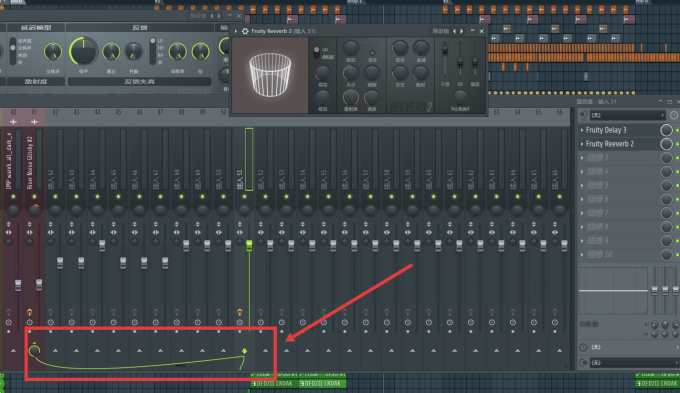Image resolution: width=680 pixels, height=393 pixels.
Task: Click the pan knob of mixer track 插入 51
Action: point(244,211)
